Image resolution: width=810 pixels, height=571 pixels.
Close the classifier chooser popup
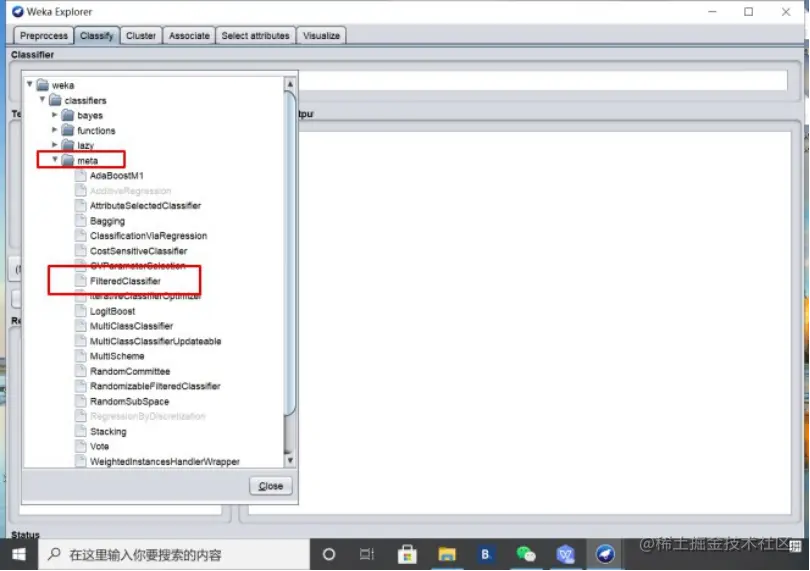point(271,486)
